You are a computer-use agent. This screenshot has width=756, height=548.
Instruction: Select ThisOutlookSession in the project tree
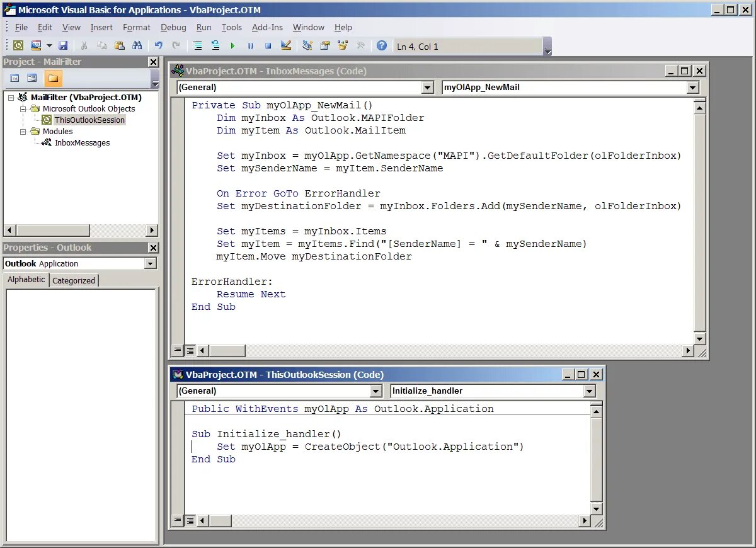(x=89, y=120)
